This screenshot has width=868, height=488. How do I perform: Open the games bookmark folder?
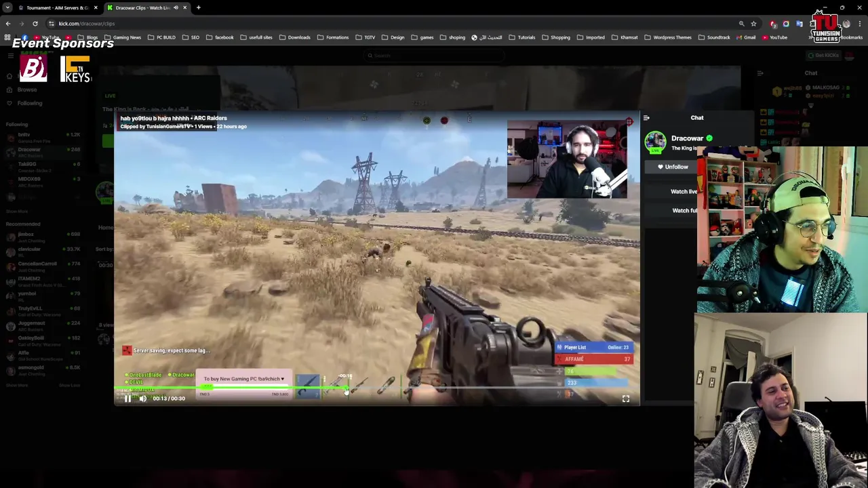coord(422,37)
